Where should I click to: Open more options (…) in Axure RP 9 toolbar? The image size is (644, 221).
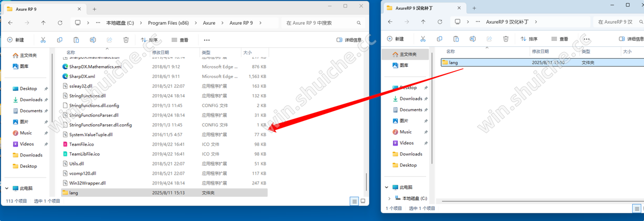coord(207,40)
